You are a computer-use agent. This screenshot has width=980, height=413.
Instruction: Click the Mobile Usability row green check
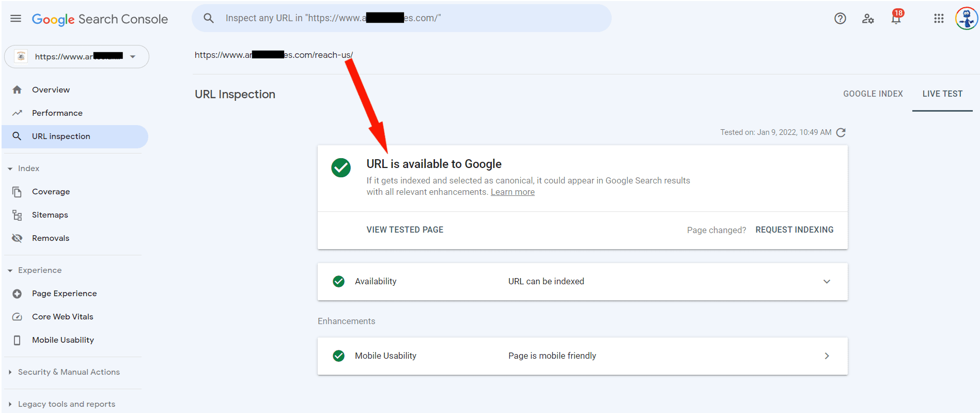pos(339,356)
